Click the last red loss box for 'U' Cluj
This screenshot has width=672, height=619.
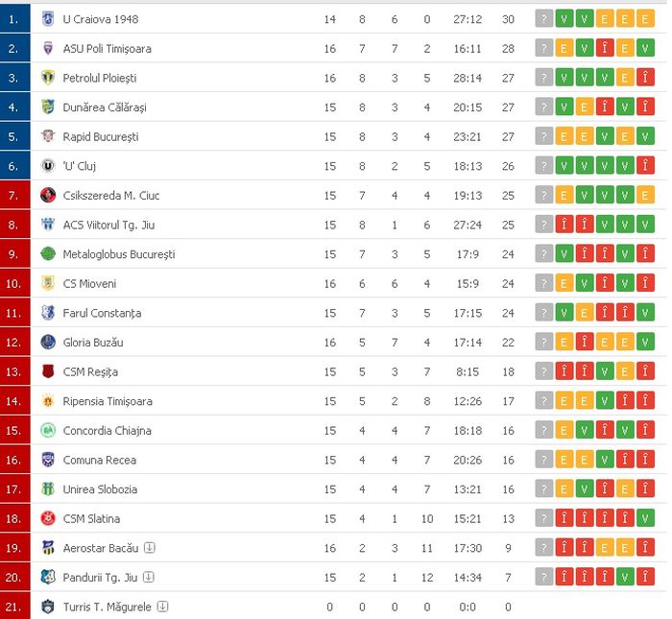pos(645,166)
